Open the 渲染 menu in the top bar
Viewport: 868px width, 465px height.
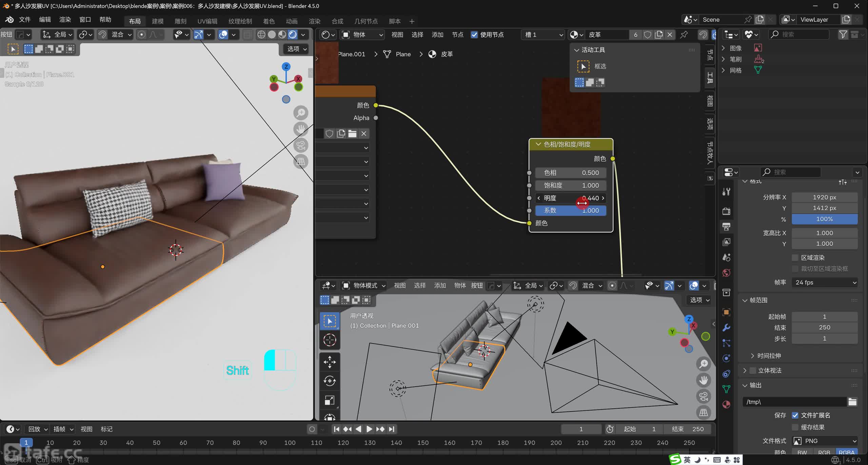(x=65, y=20)
